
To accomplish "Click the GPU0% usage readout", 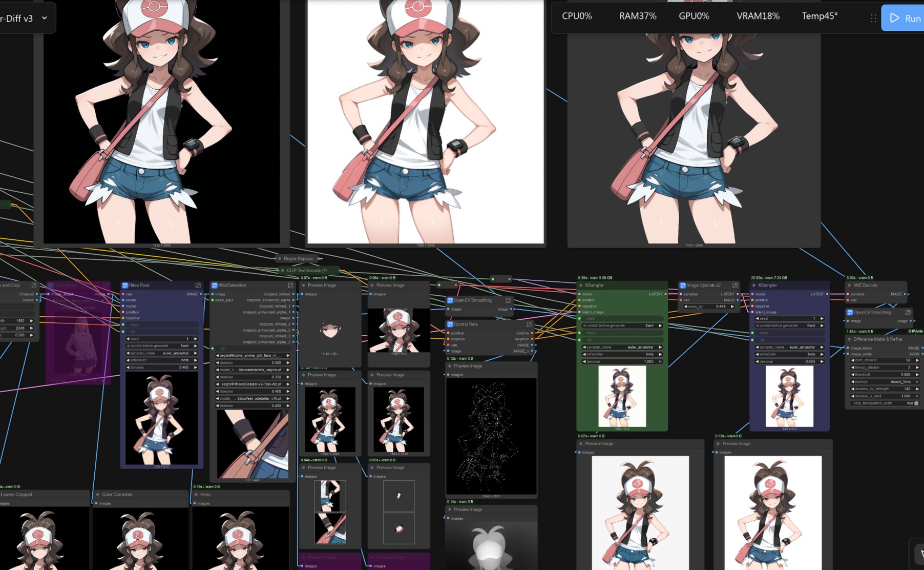I will pos(694,16).
